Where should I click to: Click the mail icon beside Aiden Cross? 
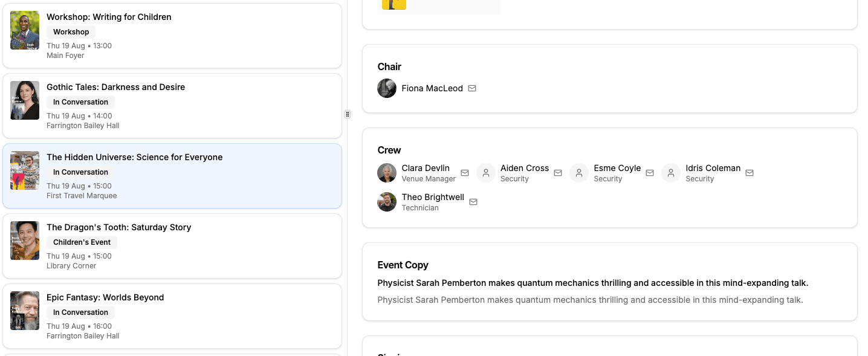click(x=558, y=173)
